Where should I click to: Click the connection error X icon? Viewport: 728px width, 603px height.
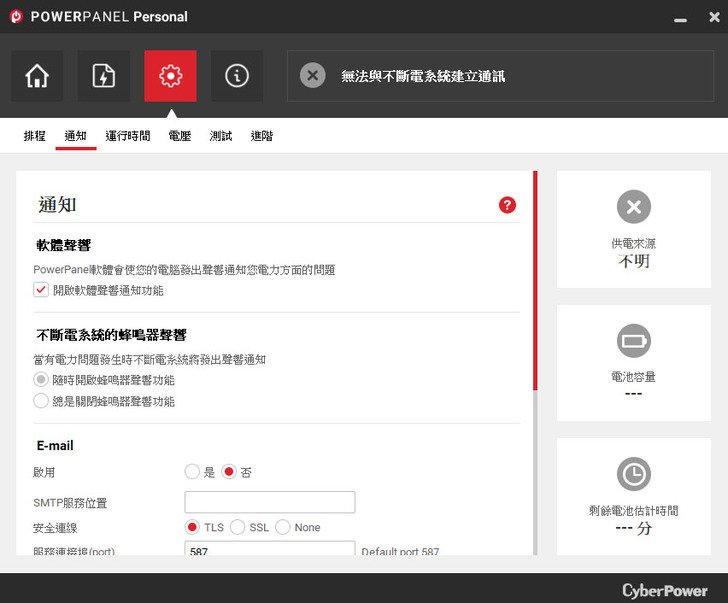click(313, 76)
